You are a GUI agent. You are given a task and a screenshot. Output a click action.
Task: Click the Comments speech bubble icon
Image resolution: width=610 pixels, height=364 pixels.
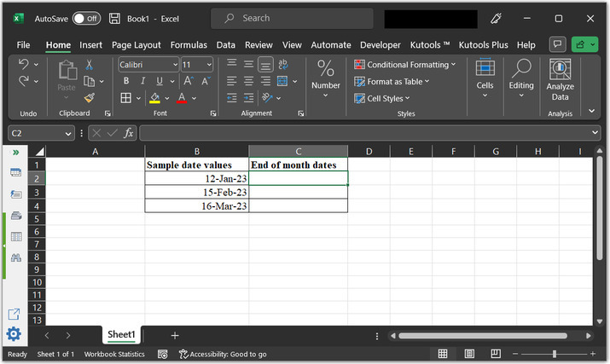[557, 44]
